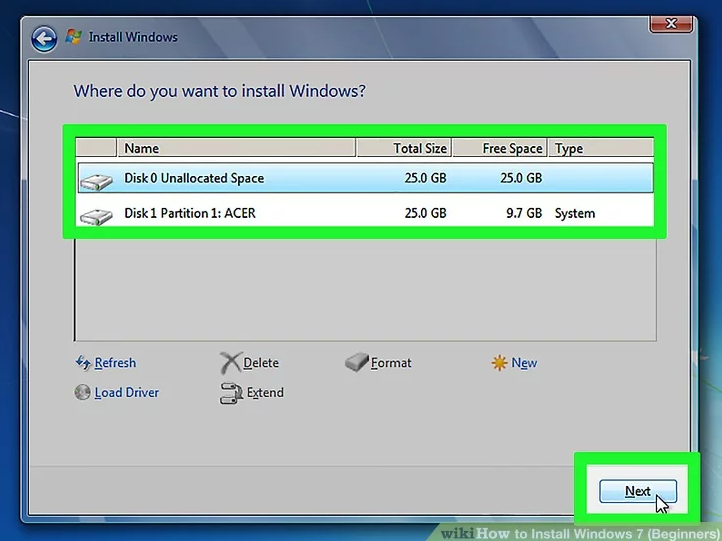This screenshot has height=541, width=722.
Task: Click the Disk 0 free space 25.0 GB value
Action: 521,178
